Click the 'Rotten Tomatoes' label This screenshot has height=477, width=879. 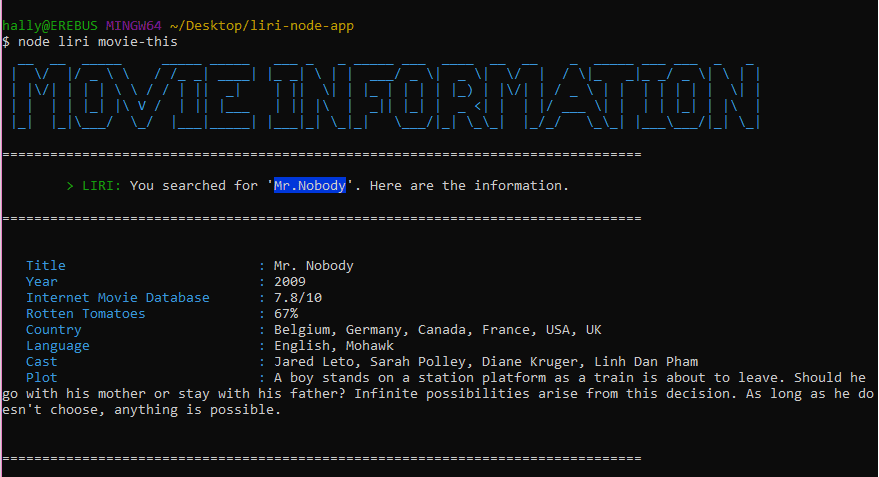pos(85,314)
